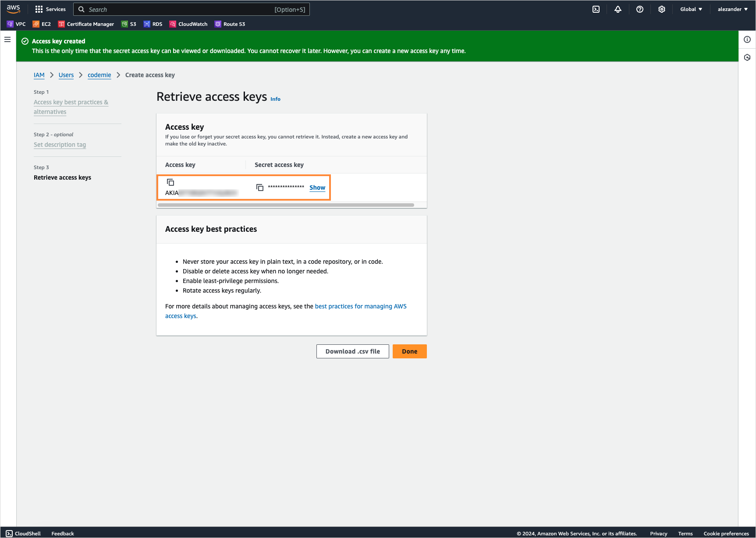This screenshot has height=538, width=756.
Task: Download the .csv file of keys
Action: point(352,351)
